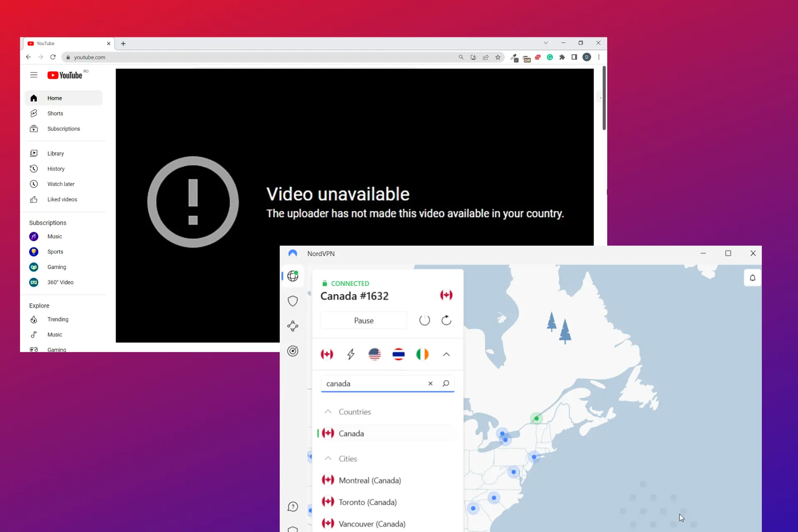The height and width of the screenshot is (532, 798).
Task: Expand the server list chevron in NordVPN
Action: point(446,355)
